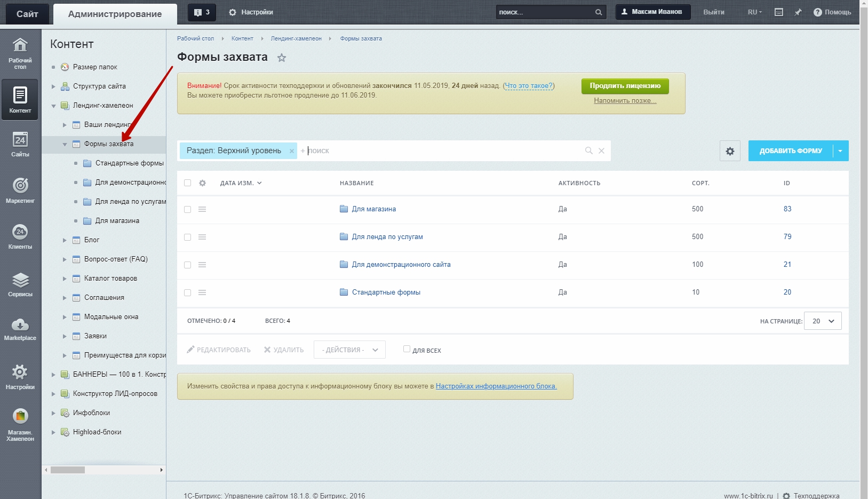Open the Сайты sidebar section

point(20,145)
